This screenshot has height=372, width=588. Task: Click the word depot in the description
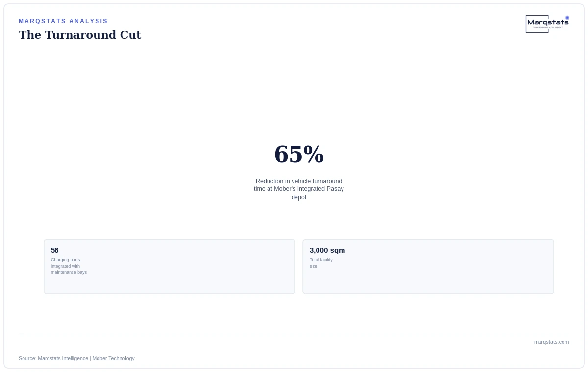(299, 197)
